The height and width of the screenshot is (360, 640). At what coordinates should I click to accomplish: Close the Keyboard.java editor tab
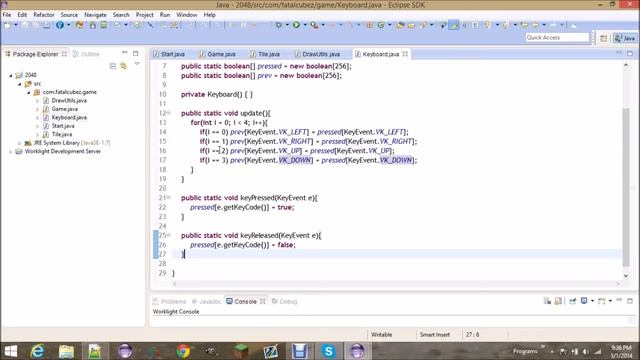(405, 54)
